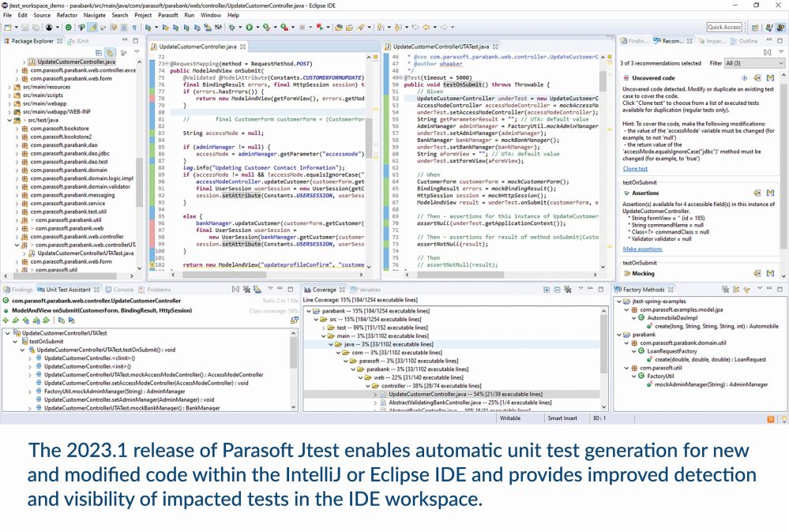Click the class icon for UpdateCustomerControllerUTATest
The width and height of the screenshot is (789, 532).
click(16, 333)
